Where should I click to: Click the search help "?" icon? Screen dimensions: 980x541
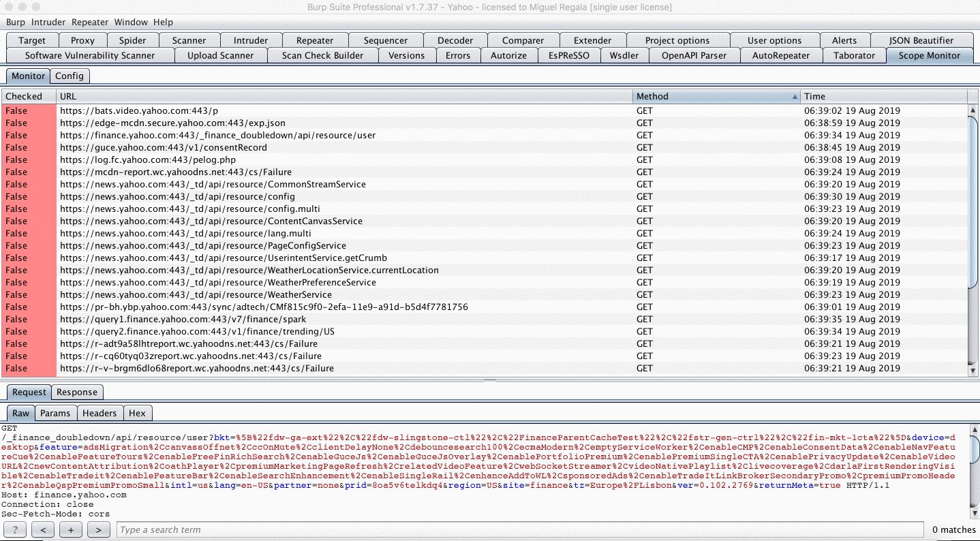[x=14, y=529]
